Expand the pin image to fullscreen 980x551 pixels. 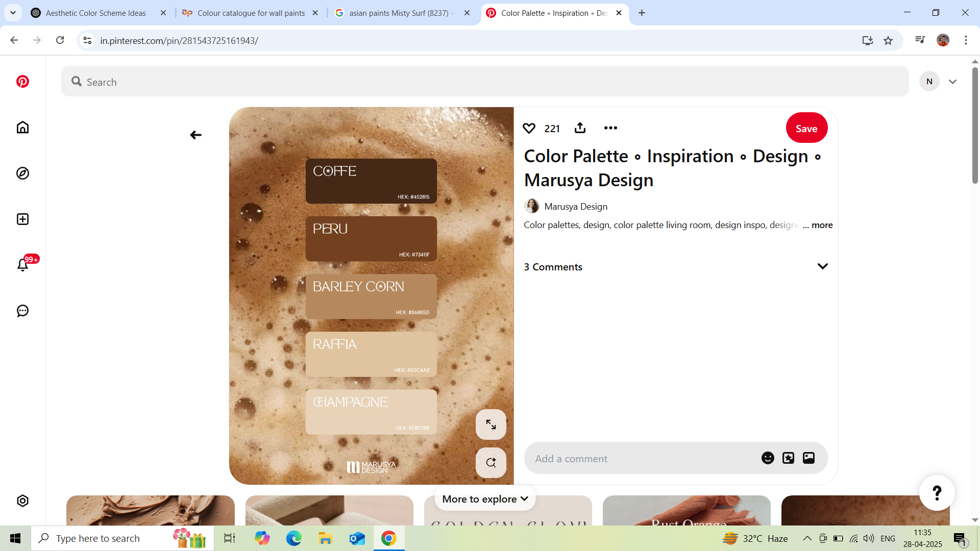pyautogui.click(x=491, y=424)
